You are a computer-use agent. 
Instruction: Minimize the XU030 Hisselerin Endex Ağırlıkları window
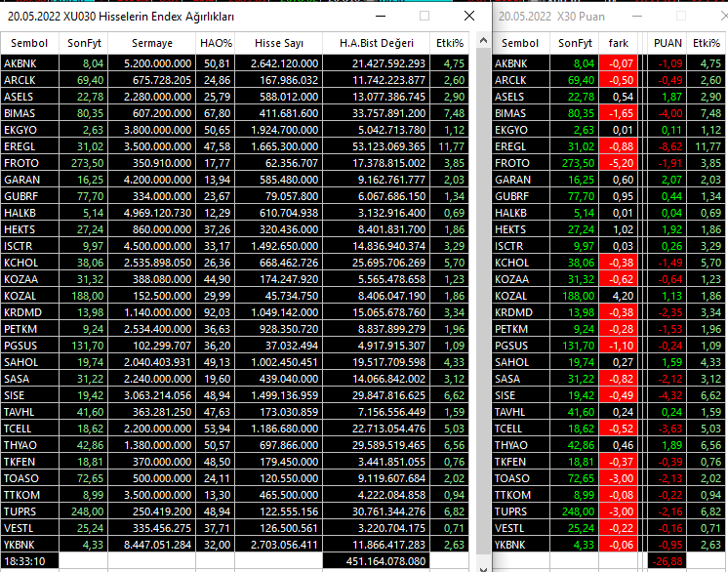click(381, 17)
